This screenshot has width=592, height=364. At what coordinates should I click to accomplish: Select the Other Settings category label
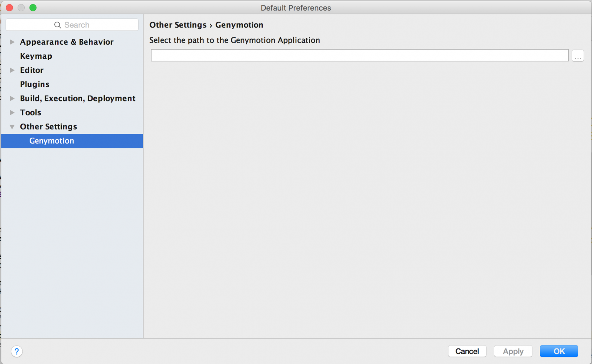pos(48,127)
